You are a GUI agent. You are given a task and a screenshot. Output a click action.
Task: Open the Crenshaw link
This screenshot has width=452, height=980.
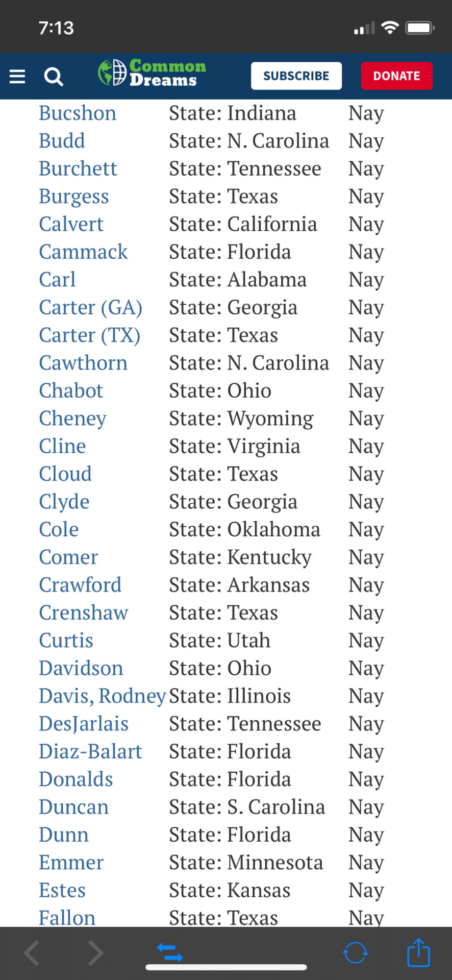pos(84,612)
